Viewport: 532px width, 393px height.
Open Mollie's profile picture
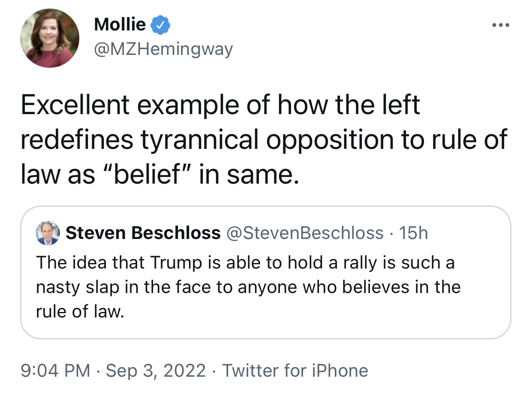point(50,38)
